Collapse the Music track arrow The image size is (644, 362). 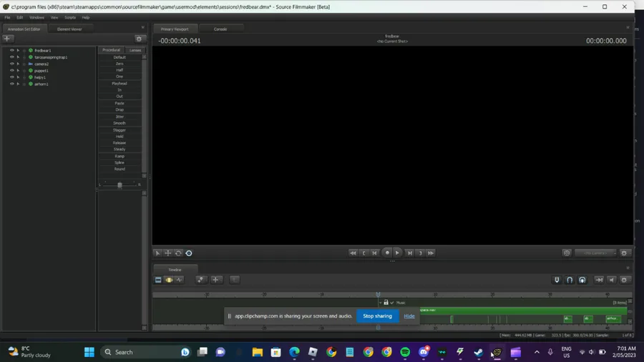click(x=381, y=303)
